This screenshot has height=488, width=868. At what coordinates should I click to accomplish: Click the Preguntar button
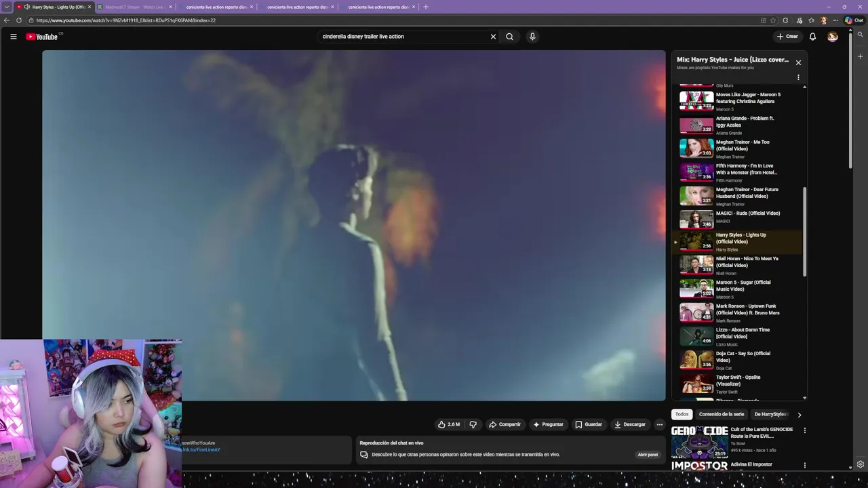point(549,424)
